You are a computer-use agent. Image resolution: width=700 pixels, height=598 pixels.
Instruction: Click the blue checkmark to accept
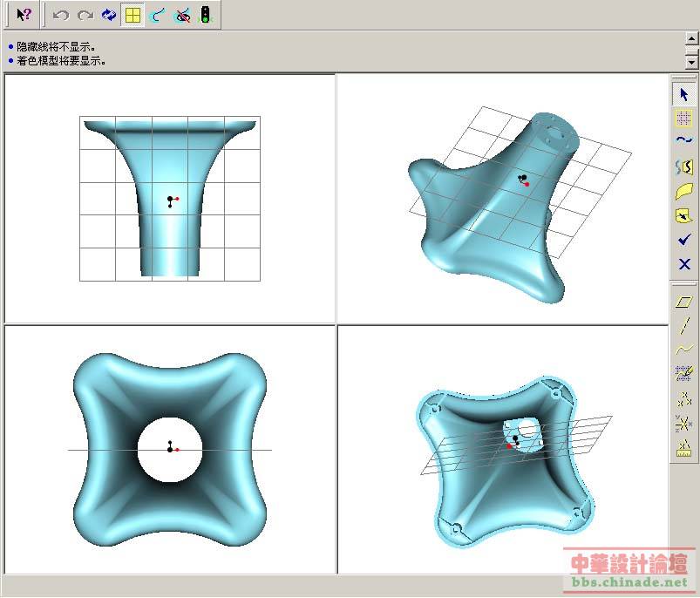pos(683,240)
